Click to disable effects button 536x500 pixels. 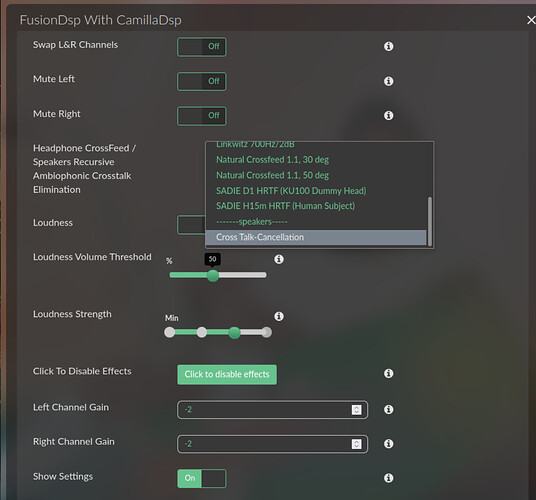pyautogui.click(x=227, y=375)
